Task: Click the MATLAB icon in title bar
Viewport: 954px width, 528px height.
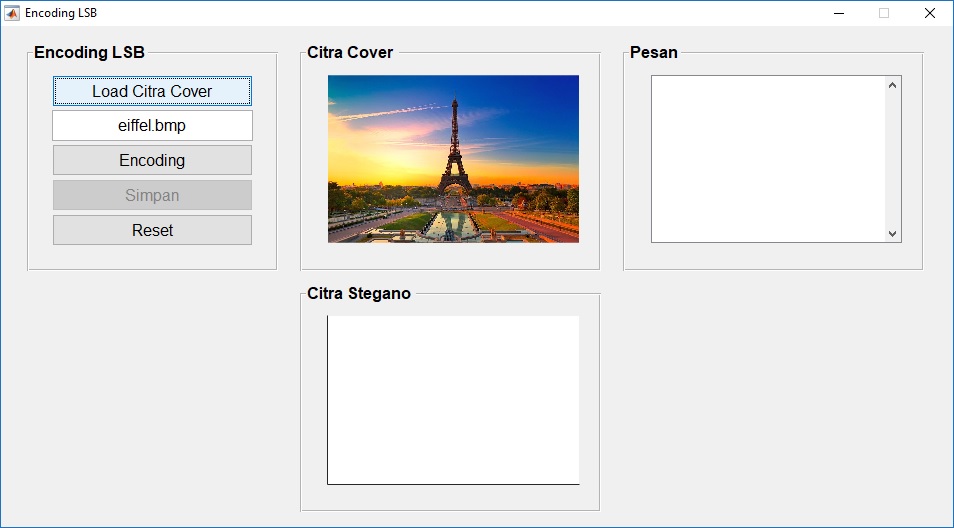Action: tap(13, 13)
